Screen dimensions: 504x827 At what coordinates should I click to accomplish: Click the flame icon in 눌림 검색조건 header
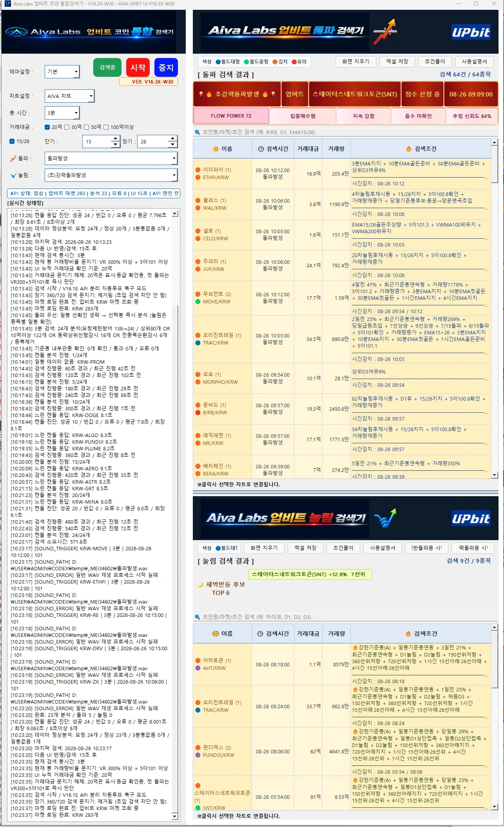click(x=408, y=634)
